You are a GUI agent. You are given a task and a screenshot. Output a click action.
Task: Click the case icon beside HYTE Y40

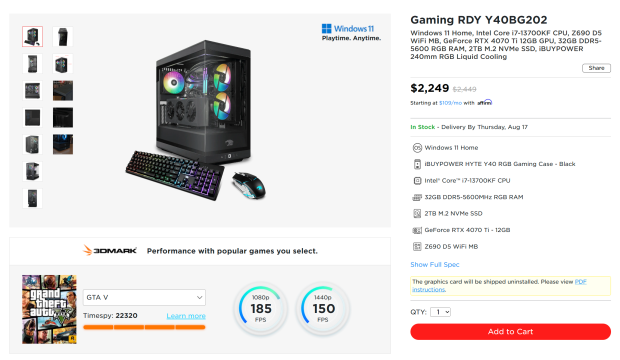(x=417, y=164)
